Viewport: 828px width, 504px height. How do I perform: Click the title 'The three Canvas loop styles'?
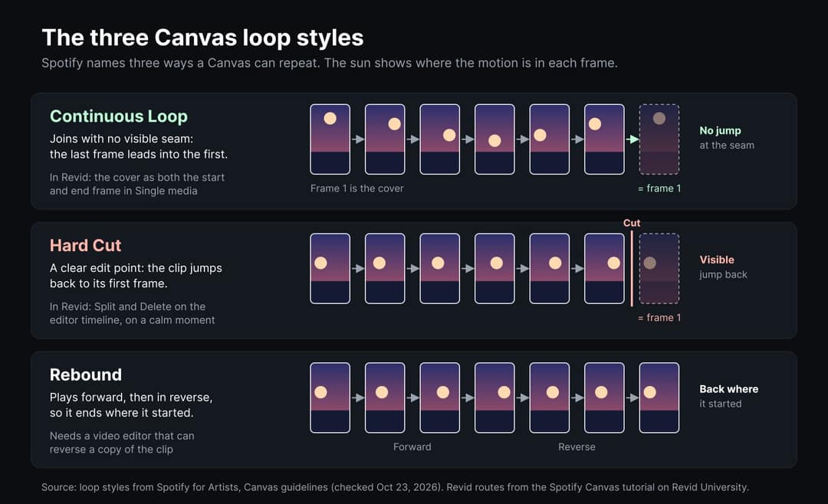(x=202, y=38)
